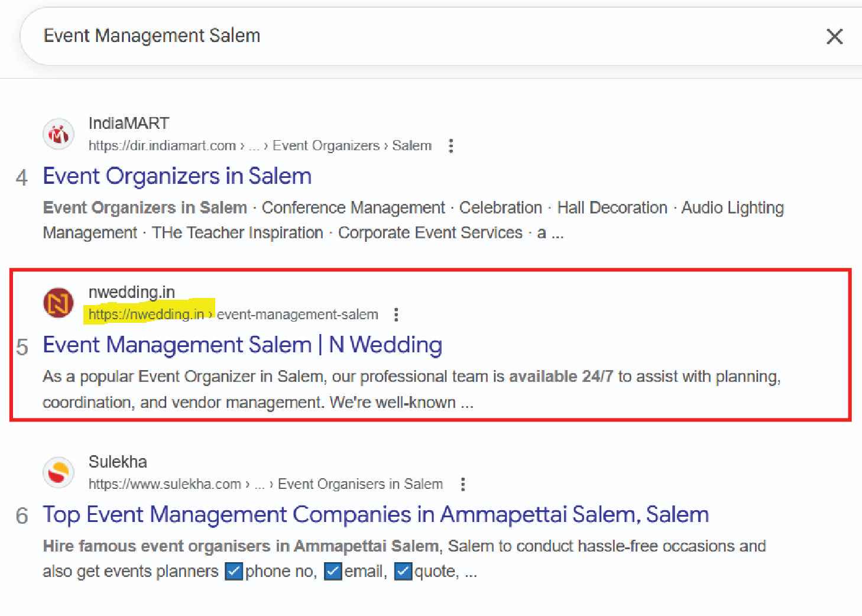862x616 pixels.
Task: Click the www.sulekha.com breadcrumb URL
Action: click(x=164, y=484)
